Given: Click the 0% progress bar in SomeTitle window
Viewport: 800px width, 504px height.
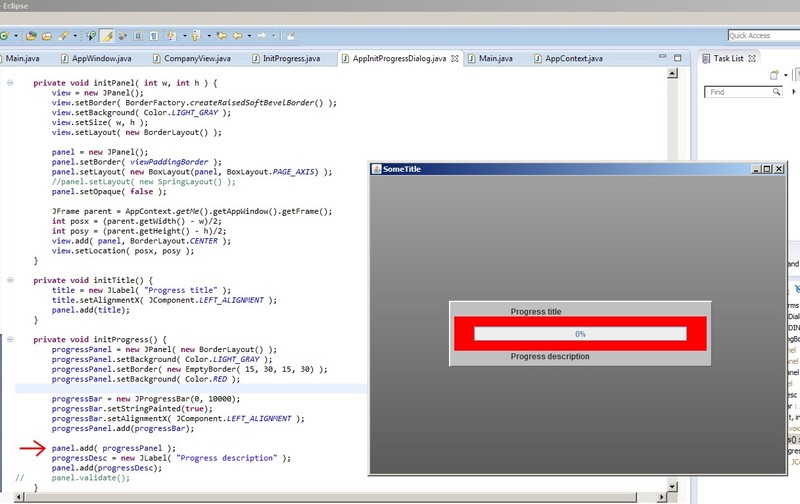Looking at the screenshot, I should tap(580, 334).
